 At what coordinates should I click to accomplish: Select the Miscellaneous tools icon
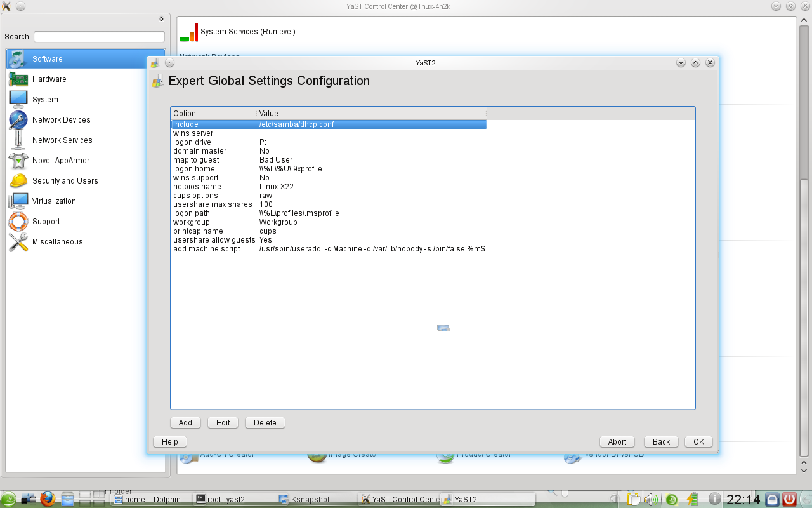pos(18,242)
